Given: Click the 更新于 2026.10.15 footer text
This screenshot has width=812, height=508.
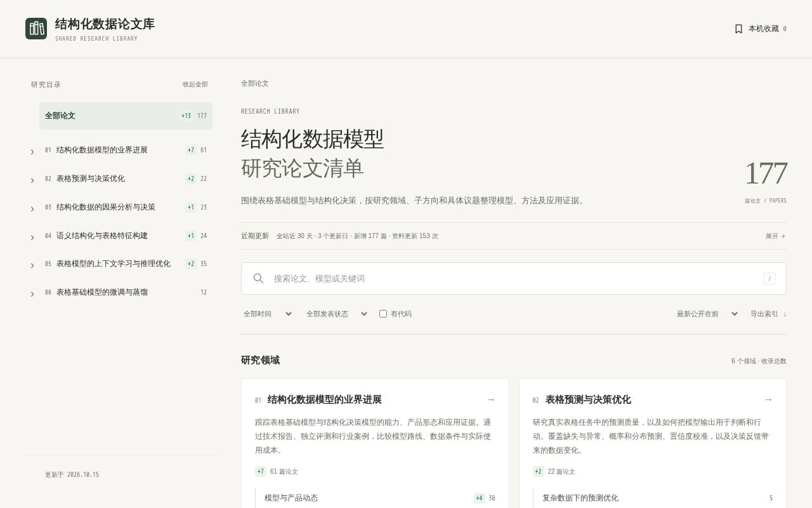Looking at the screenshot, I should pyautogui.click(x=72, y=474).
